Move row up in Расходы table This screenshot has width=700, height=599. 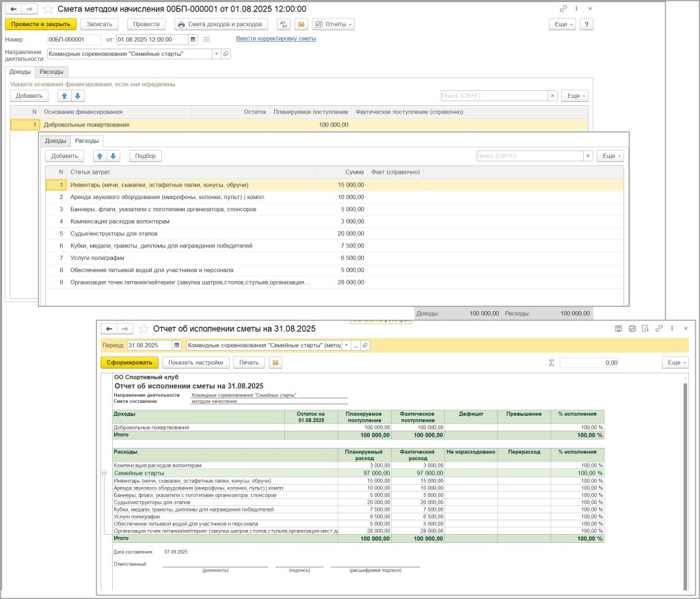click(x=98, y=156)
